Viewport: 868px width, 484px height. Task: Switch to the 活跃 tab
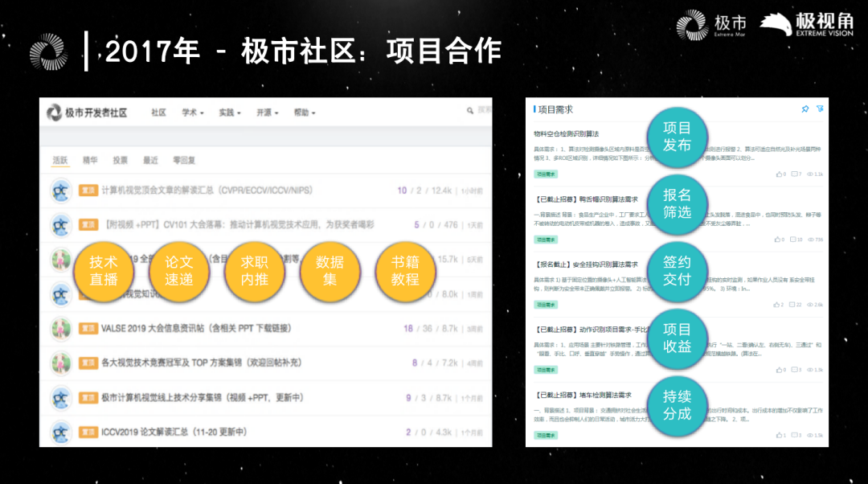[x=60, y=161]
